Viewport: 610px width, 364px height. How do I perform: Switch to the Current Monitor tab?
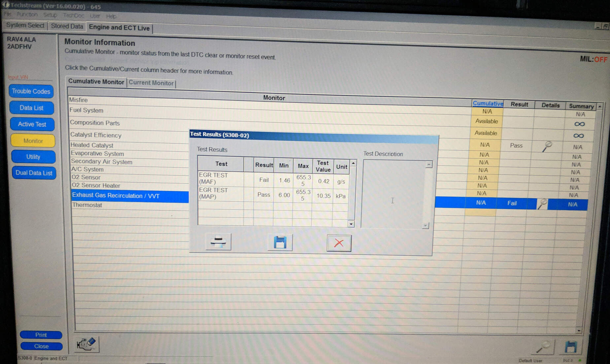click(151, 83)
